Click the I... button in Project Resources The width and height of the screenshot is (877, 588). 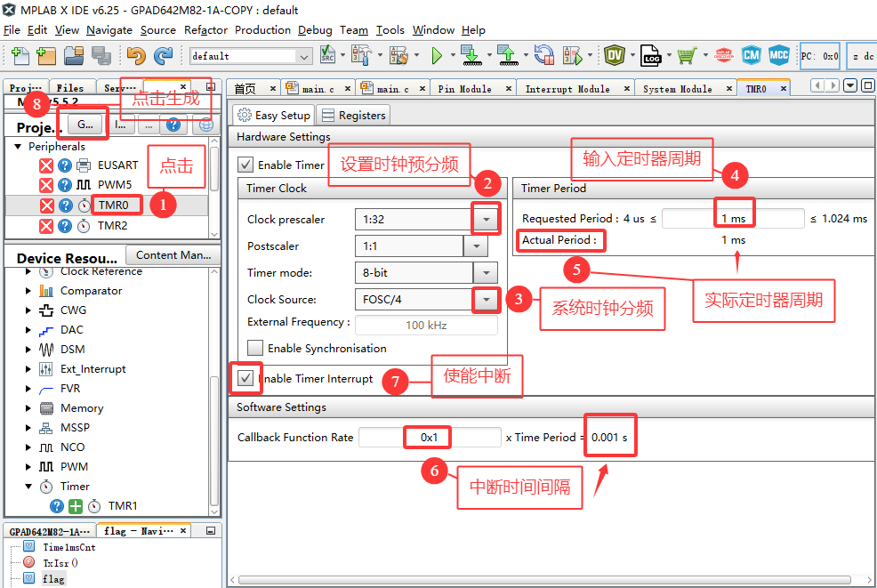pyautogui.click(x=120, y=125)
